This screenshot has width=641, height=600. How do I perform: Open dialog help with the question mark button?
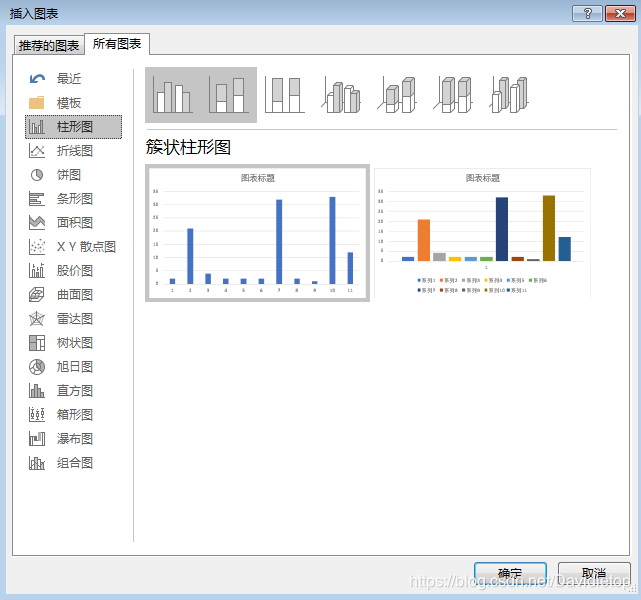coord(587,13)
